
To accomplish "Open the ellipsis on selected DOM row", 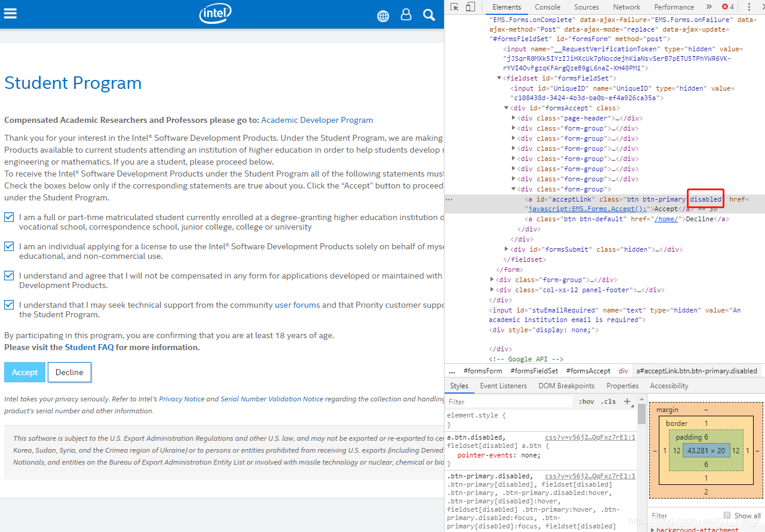I will click(x=449, y=199).
